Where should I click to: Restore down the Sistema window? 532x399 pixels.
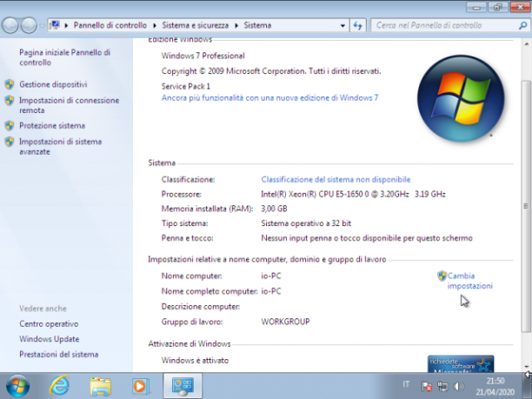(497, 7)
